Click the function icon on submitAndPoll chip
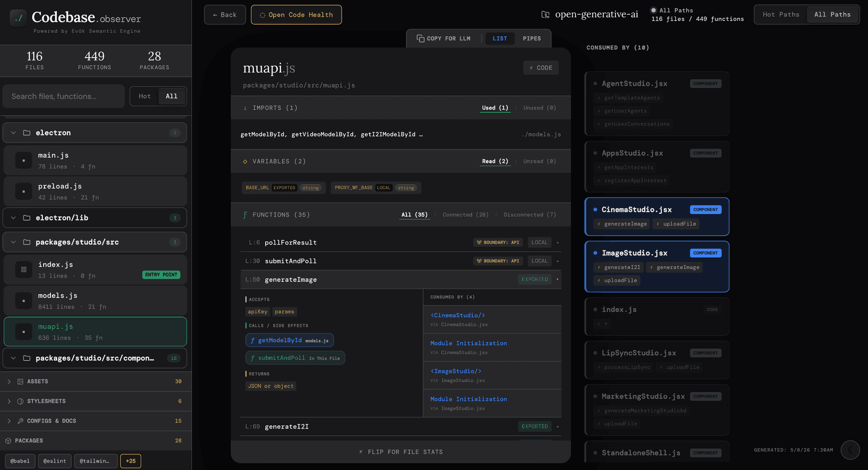This screenshot has width=868, height=470. click(x=253, y=358)
